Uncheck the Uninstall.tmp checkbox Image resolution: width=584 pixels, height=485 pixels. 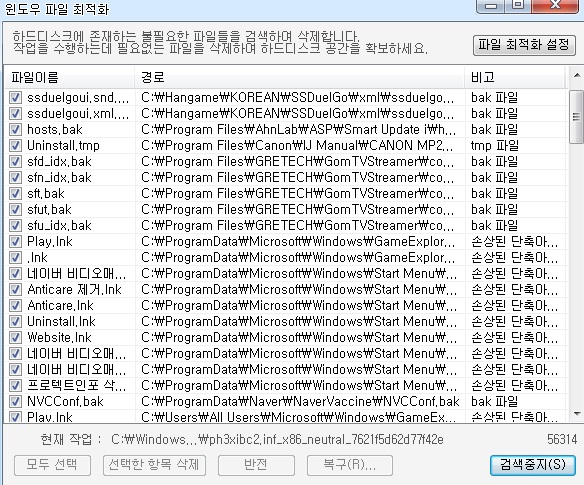(x=15, y=145)
